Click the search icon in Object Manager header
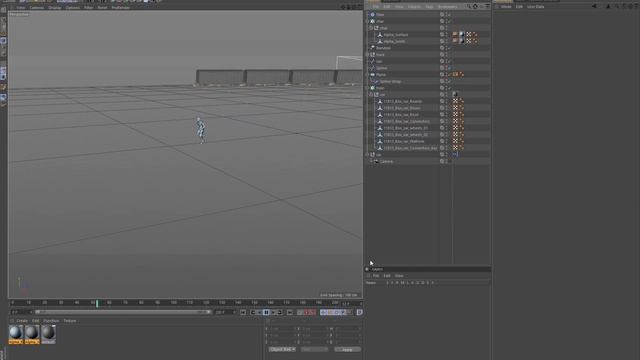Screen dimensions: 640x360 point(469,7)
